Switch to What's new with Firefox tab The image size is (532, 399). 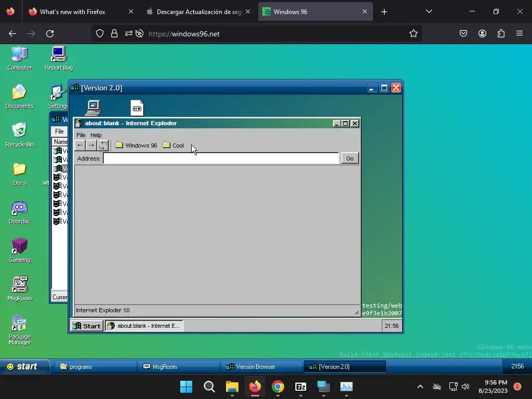tap(82, 11)
